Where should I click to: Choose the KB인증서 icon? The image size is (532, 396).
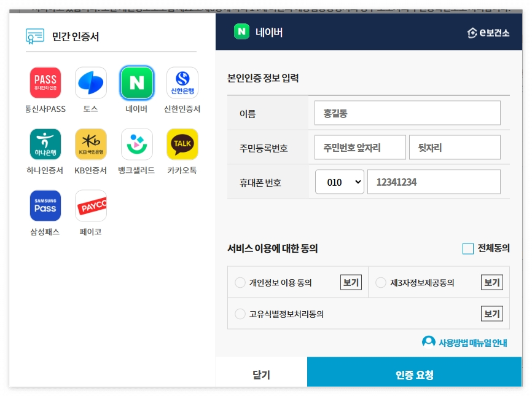click(x=90, y=144)
